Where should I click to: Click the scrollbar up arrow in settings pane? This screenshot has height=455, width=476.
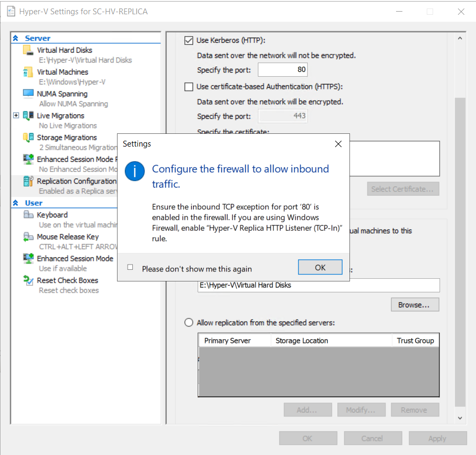click(460, 38)
